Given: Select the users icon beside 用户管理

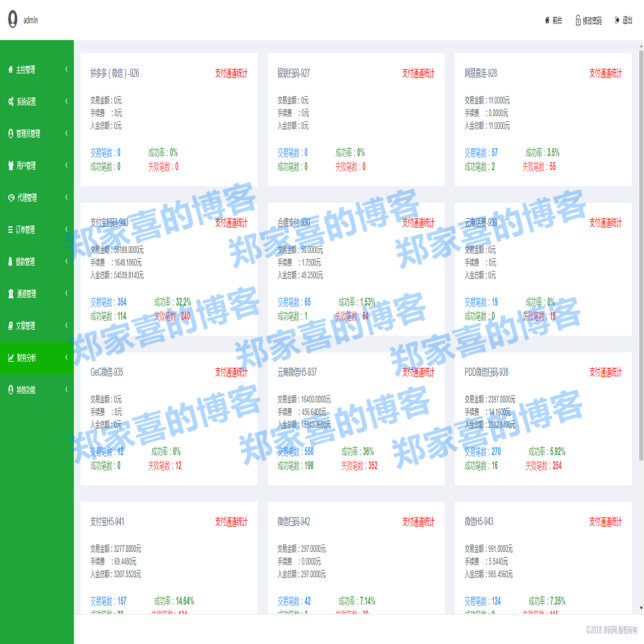Looking at the screenshot, I should 10,166.
